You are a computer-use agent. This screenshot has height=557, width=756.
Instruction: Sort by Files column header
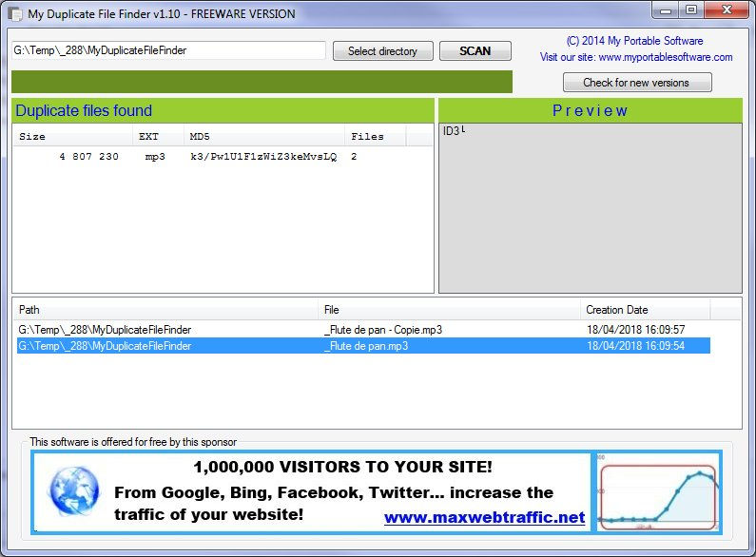(375, 136)
